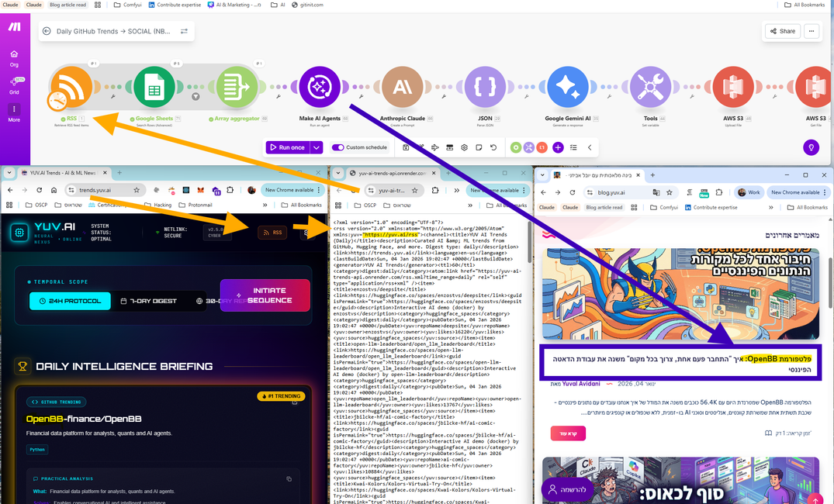
Task: Click the Share button
Action: tap(782, 31)
